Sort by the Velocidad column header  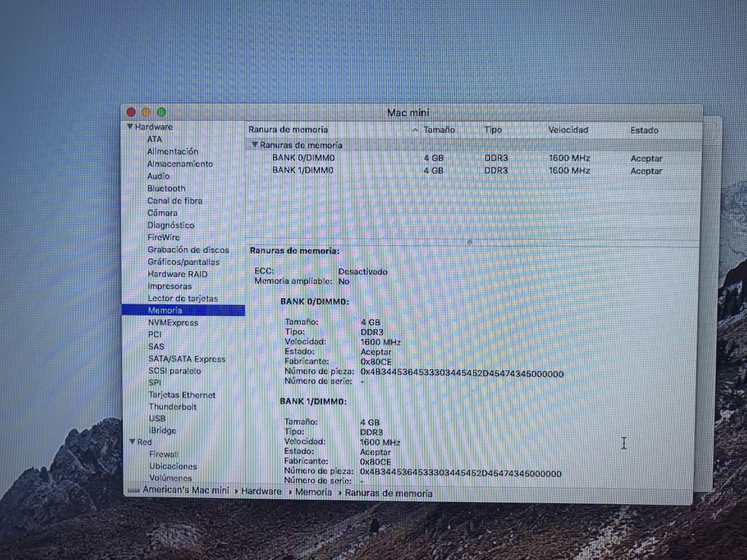568,130
